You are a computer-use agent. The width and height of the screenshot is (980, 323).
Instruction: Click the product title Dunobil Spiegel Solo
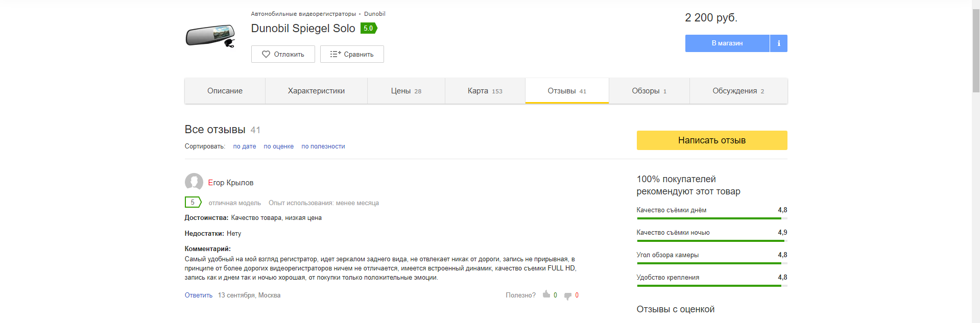(303, 29)
